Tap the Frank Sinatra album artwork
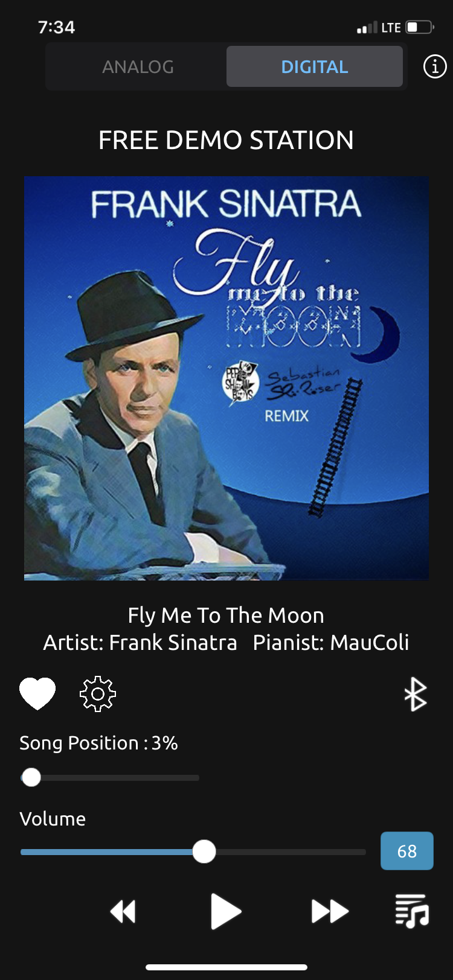This screenshot has width=453, height=980. (x=226, y=378)
